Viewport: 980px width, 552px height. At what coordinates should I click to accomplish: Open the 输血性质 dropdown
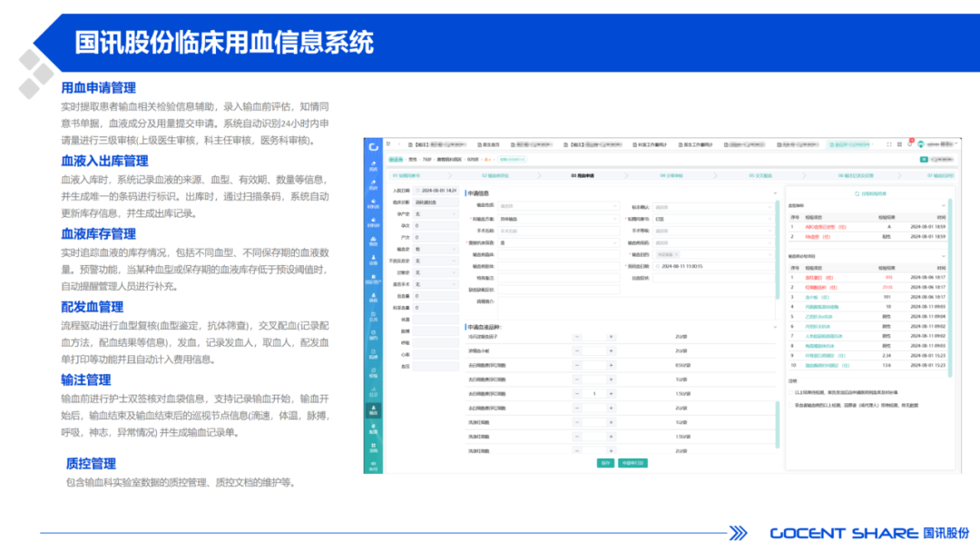coord(557,206)
